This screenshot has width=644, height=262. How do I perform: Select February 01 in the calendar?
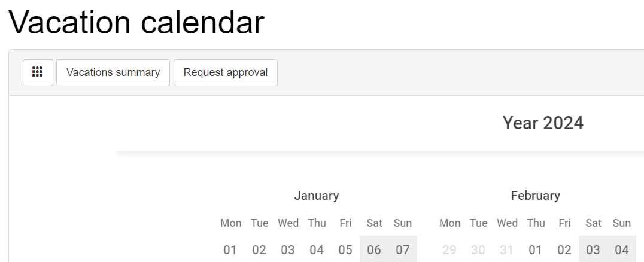(x=536, y=249)
